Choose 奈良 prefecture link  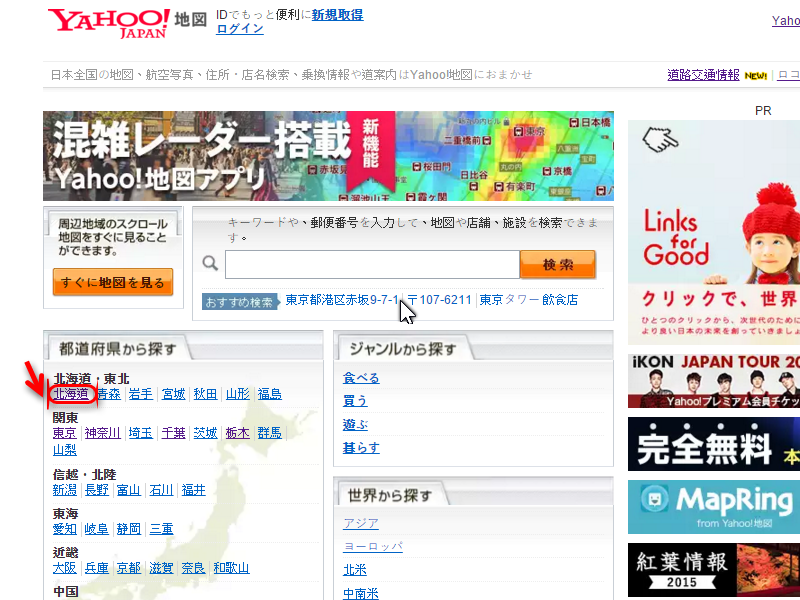[x=193, y=568]
